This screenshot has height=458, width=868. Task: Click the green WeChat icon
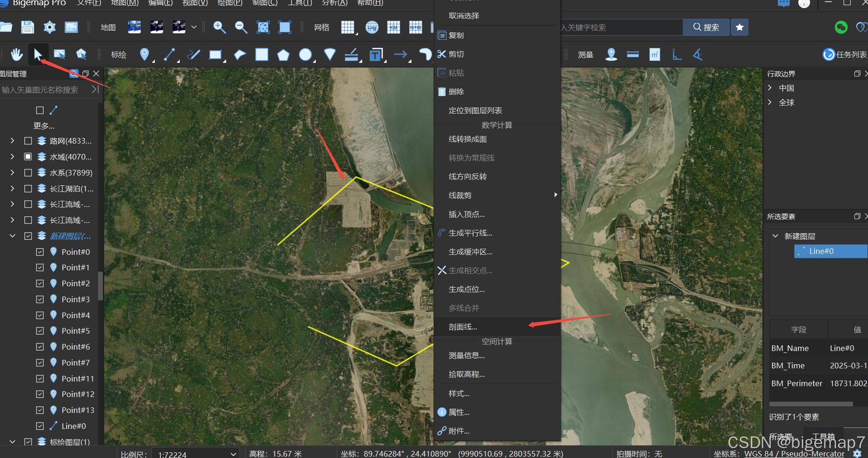(x=841, y=27)
